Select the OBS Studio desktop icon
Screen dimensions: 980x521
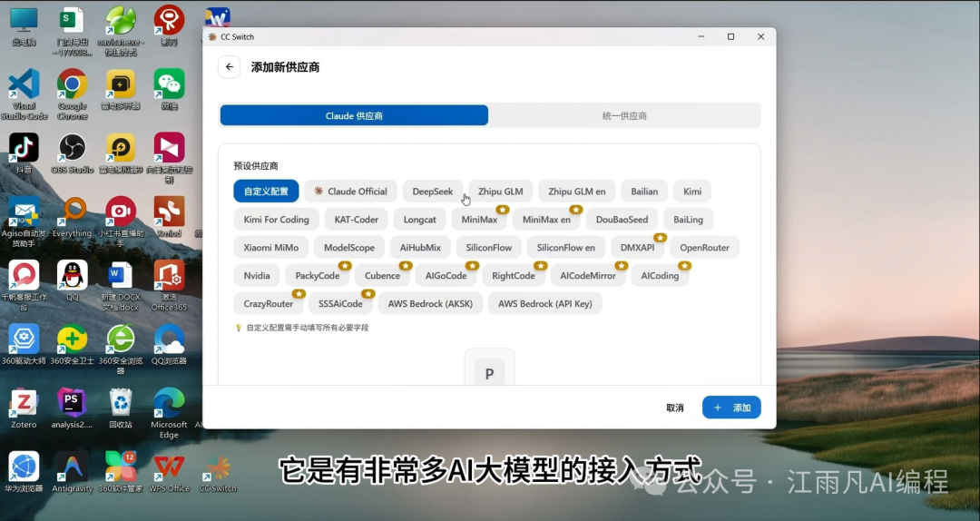[73, 153]
